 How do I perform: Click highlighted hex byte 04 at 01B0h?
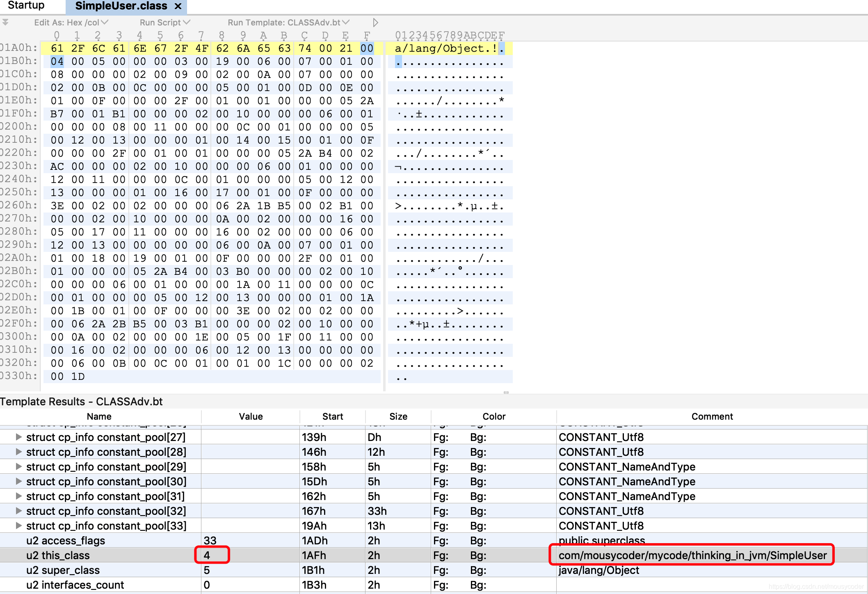(57, 62)
